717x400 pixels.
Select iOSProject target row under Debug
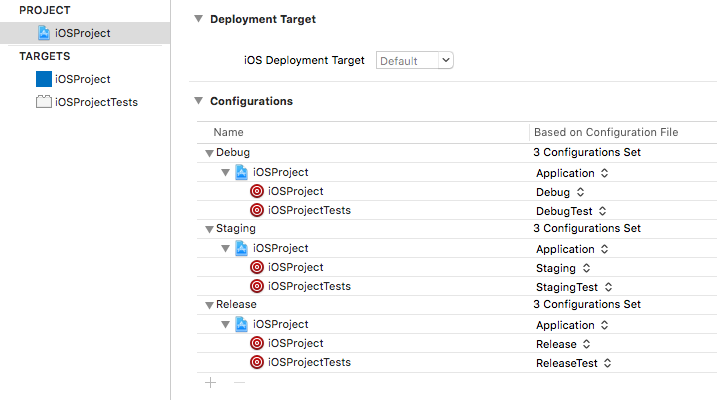coord(457,191)
